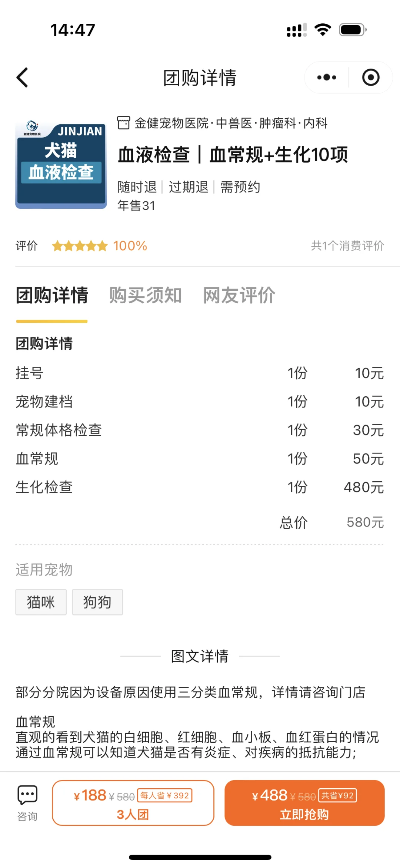Viewport: 400px width, 868px height.
Task: Tap the back arrow icon
Action: pyautogui.click(x=22, y=77)
